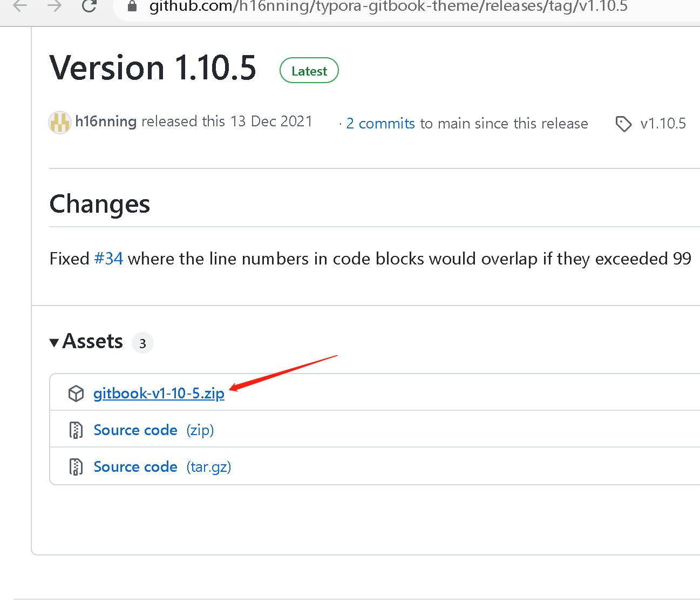700x610 pixels.
Task: Click the v1.10.5 tag label
Action: [x=663, y=124]
